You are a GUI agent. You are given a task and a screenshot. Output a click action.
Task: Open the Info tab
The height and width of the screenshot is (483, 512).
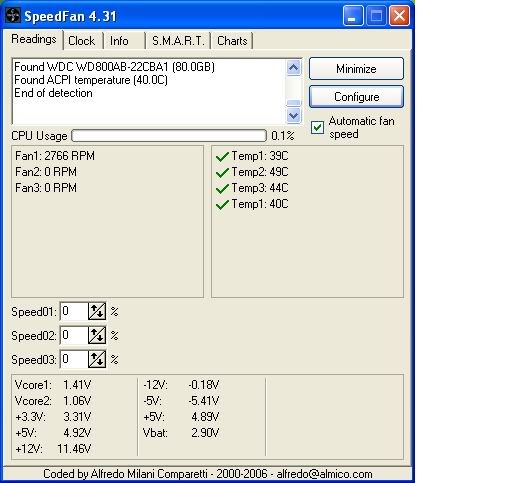[x=119, y=41]
